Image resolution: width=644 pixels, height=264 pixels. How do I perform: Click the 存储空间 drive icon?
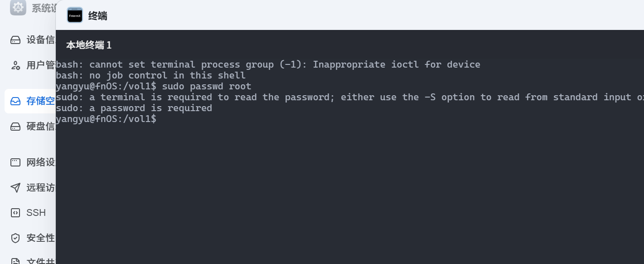point(15,101)
